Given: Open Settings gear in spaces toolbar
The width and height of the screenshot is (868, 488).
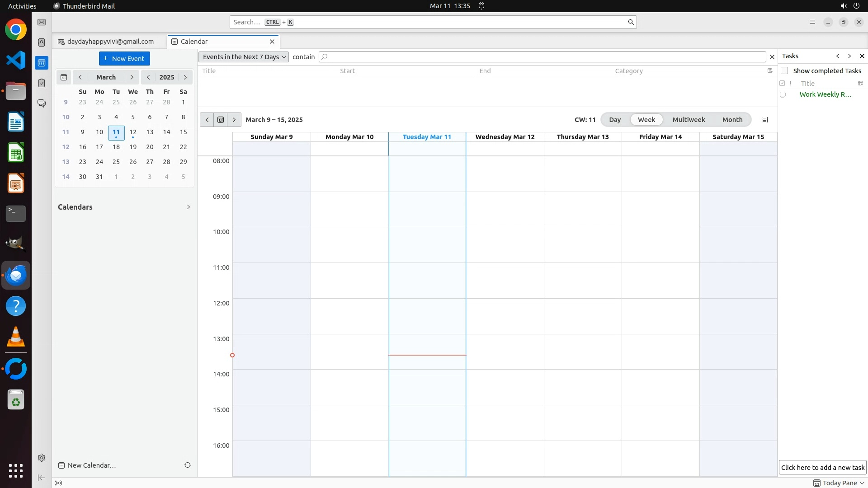Looking at the screenshot, I should pos(42,458).
